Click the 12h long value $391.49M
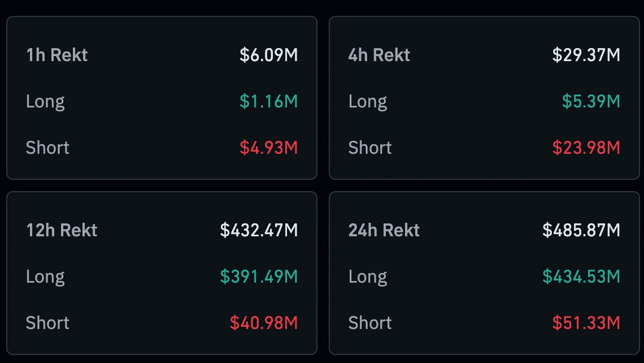This screenshot has width=644, height=363. pyautogui.click(x=259, y=276)
